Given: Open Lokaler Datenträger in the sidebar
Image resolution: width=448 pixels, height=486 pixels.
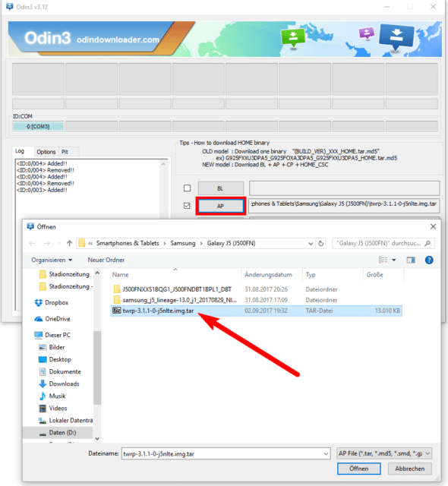Looking at the screenshot, I should click(x=65, y=420).
